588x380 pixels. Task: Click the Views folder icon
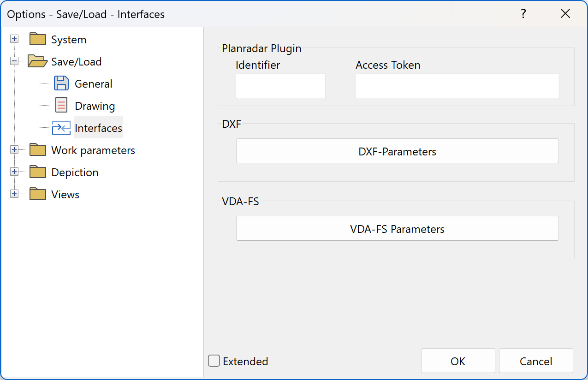37,194
